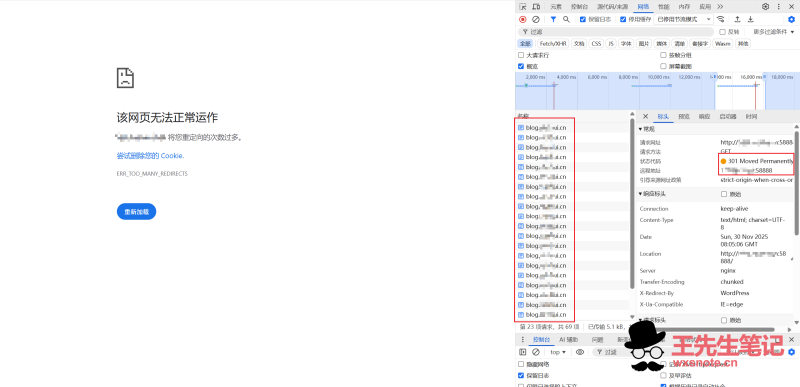Screen dimensions: 800x387
Task: Open the 时间 tab in request details
Action: (751, 116)
